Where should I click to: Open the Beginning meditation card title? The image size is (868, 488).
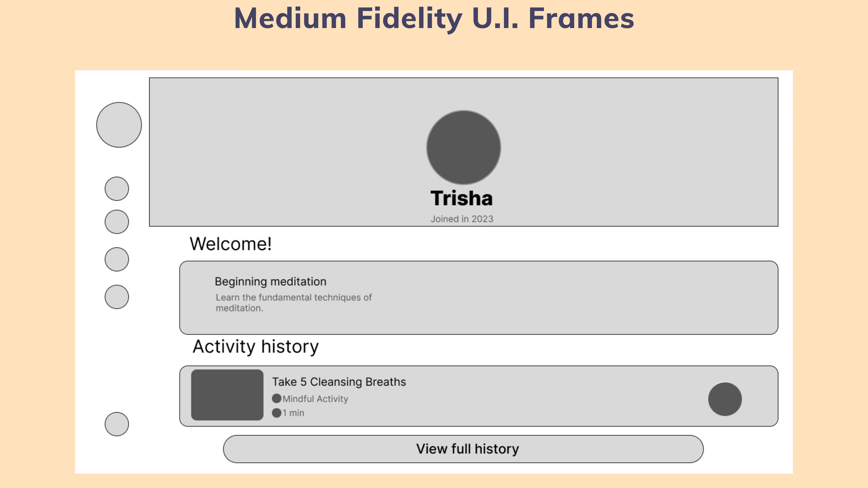pyautogui.click(x=271, y=282)
